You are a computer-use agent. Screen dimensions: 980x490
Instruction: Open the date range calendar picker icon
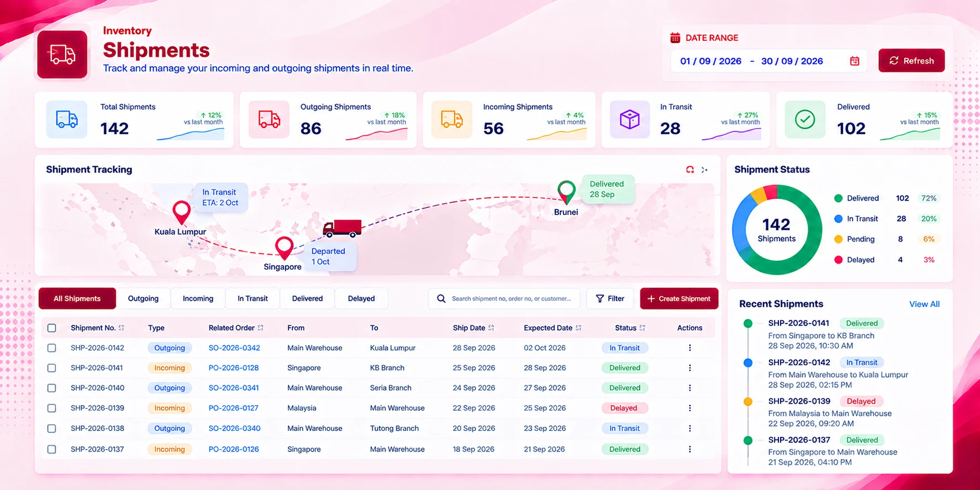tap(855, 61)
